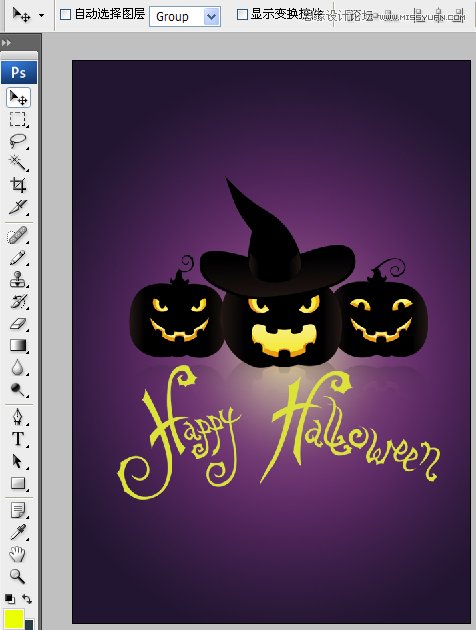This screenshot has width=476, height=630.
Task: Select the Move tool in toolbox
Action: tap(18, 98)
